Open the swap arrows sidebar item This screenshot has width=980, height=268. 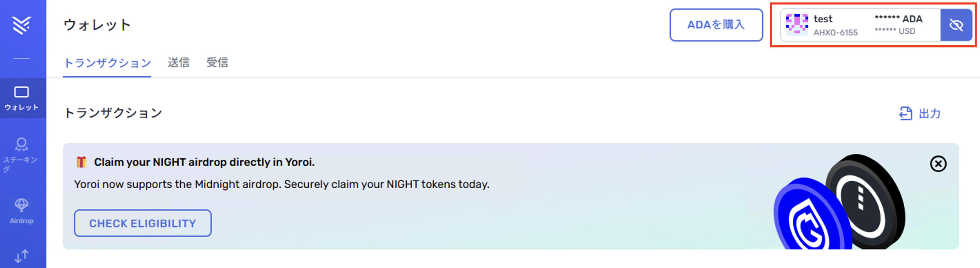[x=21, y=256]
